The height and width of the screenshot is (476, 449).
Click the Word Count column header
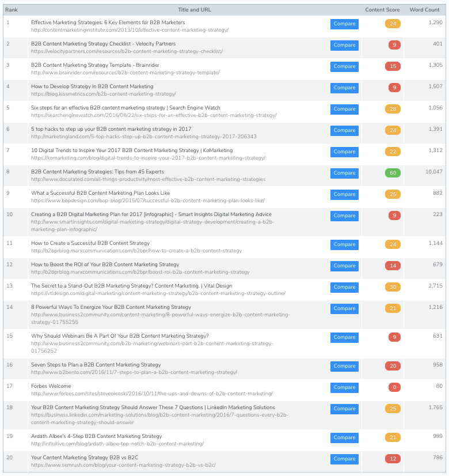click(x=424, y=10)
